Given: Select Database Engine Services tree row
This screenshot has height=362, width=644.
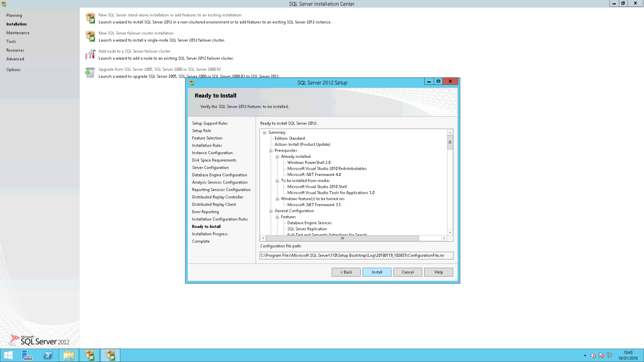Looking at the screenshot, I should click(x=309, y=223).
